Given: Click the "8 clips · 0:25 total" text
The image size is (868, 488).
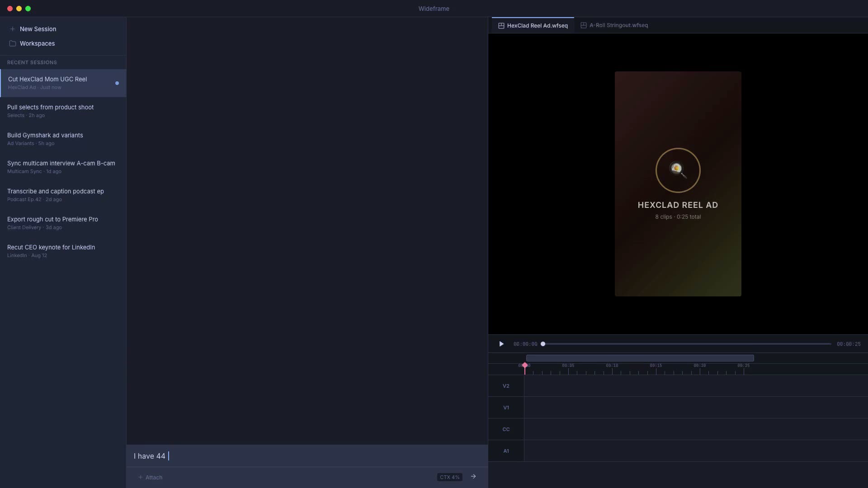Looking at the screenshot, I should click(x=678, y=217).
